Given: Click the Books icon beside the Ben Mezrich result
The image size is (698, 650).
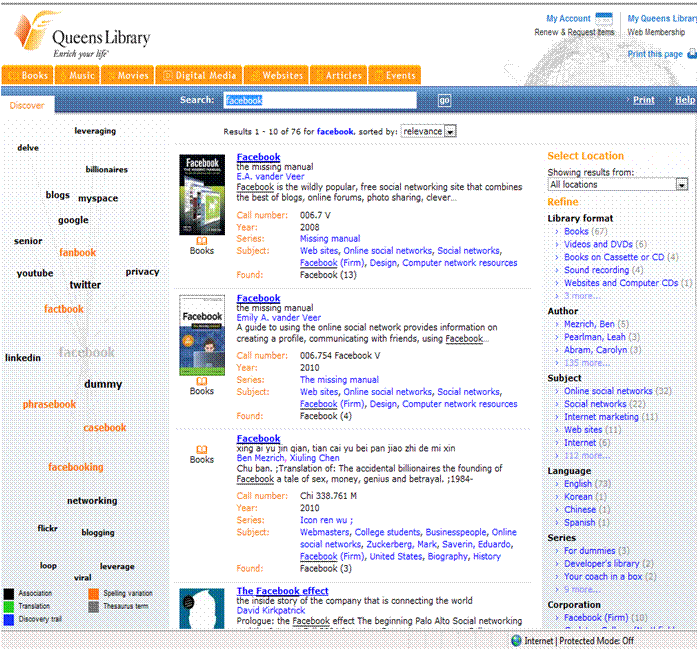Looking at the screenshot, I should pyautogui.click(x=202, y=450).
